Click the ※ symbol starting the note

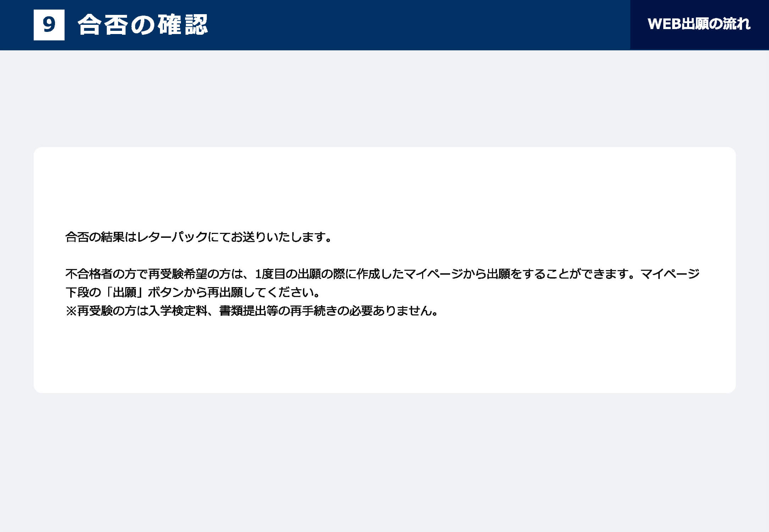71,311
